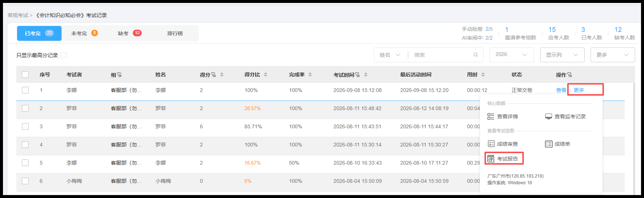Viewport: 644px width, 198px height.
Task: Check row 6 小梅梅 checkbox
Action: [x=25, y=181]
